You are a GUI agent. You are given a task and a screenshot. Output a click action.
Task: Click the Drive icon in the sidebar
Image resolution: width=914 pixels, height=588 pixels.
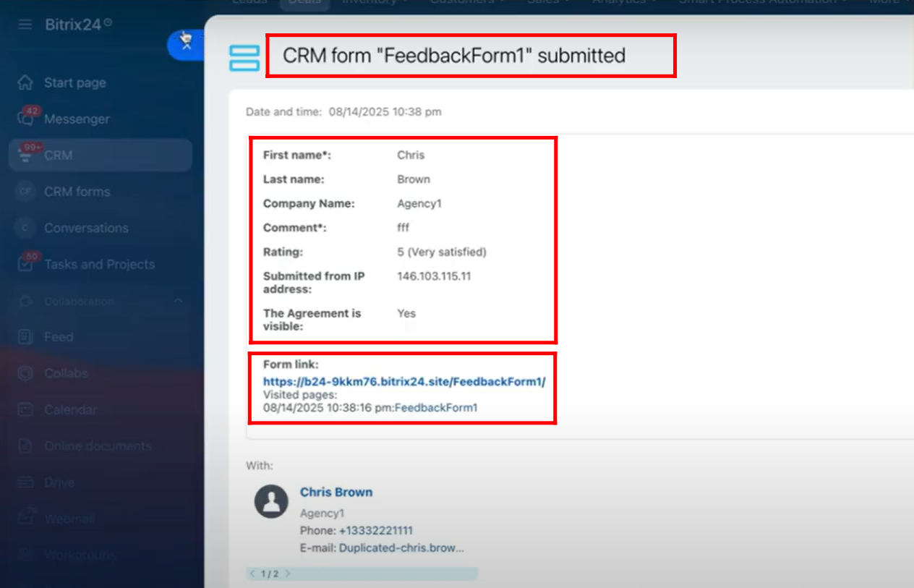click(25, 482)
